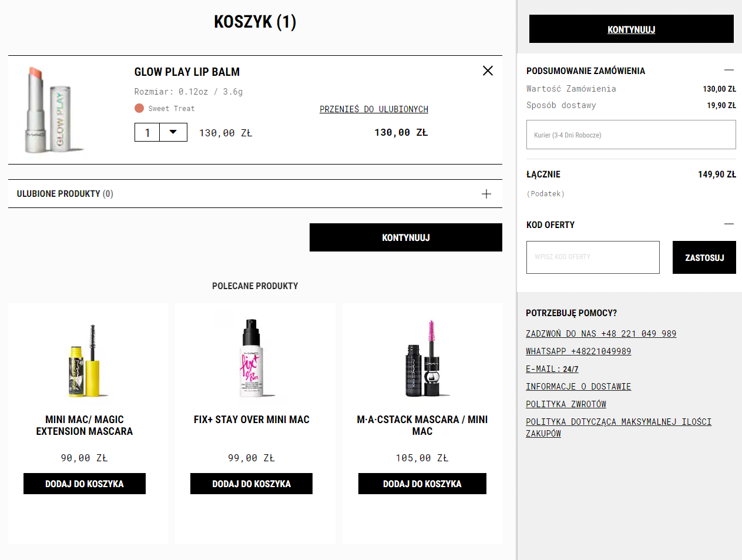Image resolution: width=742 pixels, height=560 pixels.
Task: Click the E-mail 24/7 link
Action: pos(552,369)
